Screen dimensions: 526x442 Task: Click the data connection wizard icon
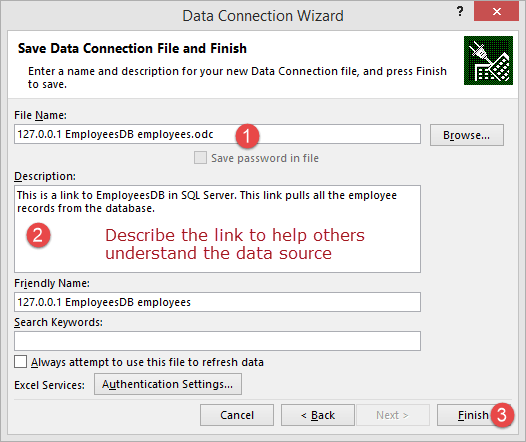488,60
